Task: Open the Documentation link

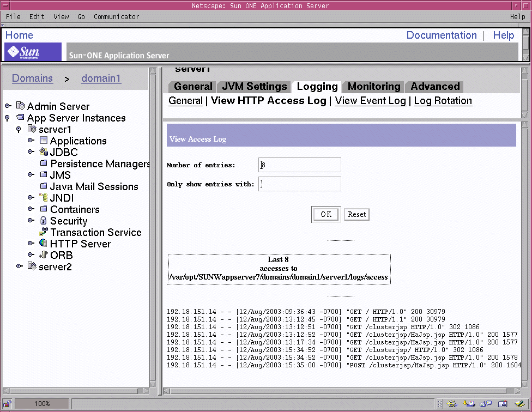Action: point(442,35)
